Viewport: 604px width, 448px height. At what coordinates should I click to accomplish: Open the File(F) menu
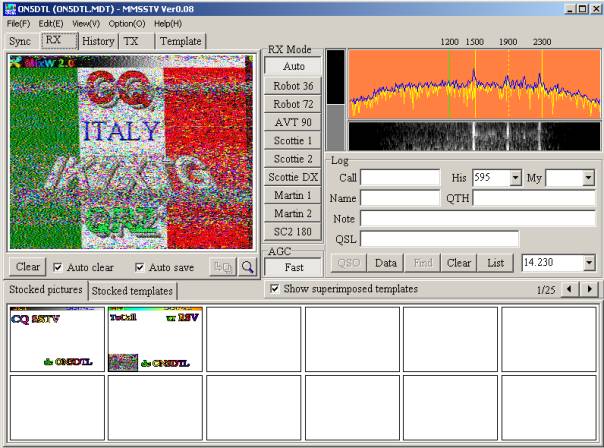click(x=18, y=24)
